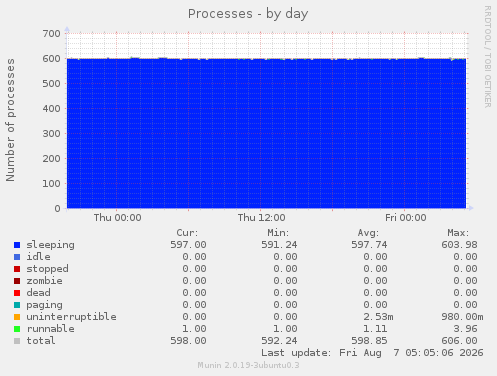Click sleeping minimum value 591.24

(x=279, y=245)
